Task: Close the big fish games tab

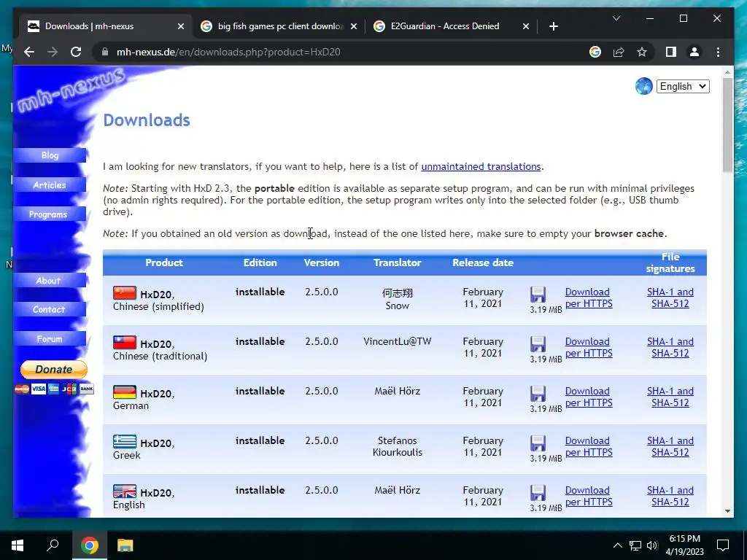Action: (354, 26)
